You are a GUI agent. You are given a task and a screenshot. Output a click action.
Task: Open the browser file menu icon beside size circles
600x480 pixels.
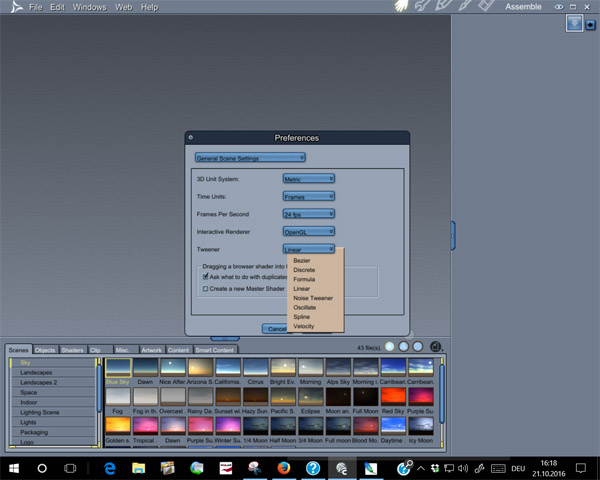pyautogui.click(x=435, y=346)
